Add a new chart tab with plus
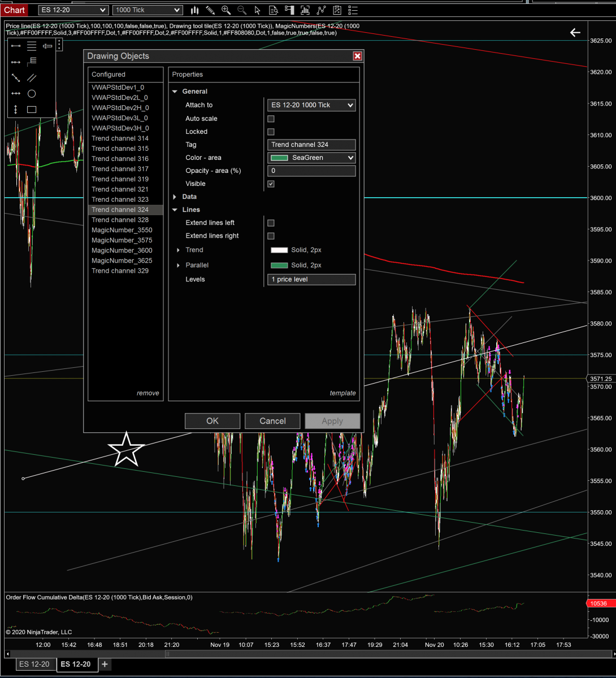Viewport: 616px width, 678px height. pos(105,664)
